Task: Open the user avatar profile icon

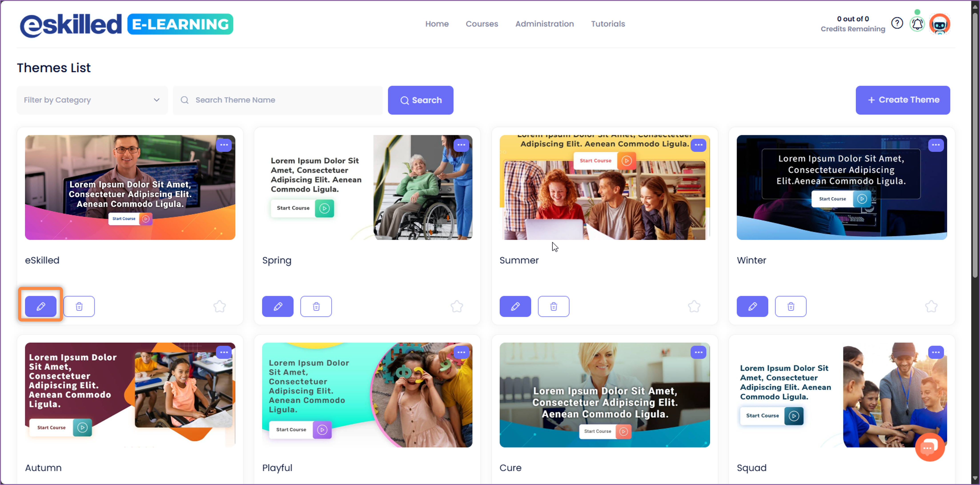Action: pos(940,24)
